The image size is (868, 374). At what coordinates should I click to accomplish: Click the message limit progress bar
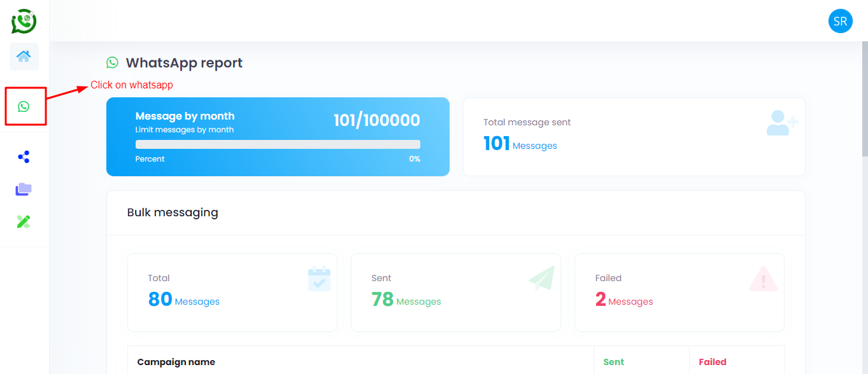(278, 144)
